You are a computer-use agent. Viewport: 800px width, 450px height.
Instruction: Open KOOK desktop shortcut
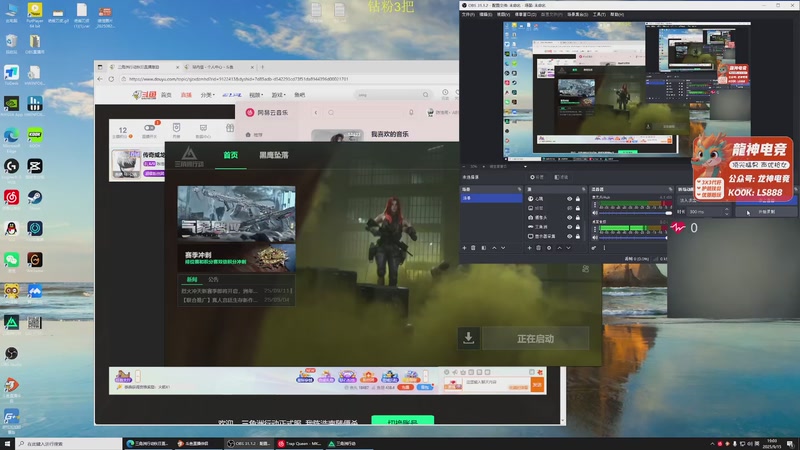pyautogui.click(x=35, y=135)
